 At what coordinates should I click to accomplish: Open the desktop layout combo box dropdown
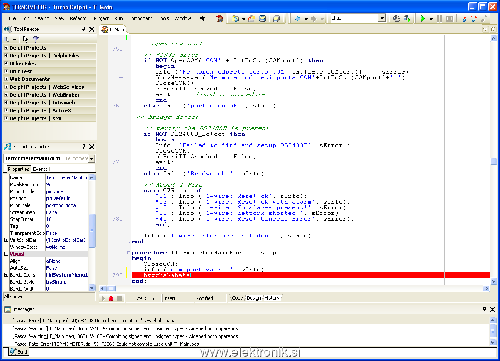[x=382, y=18]
